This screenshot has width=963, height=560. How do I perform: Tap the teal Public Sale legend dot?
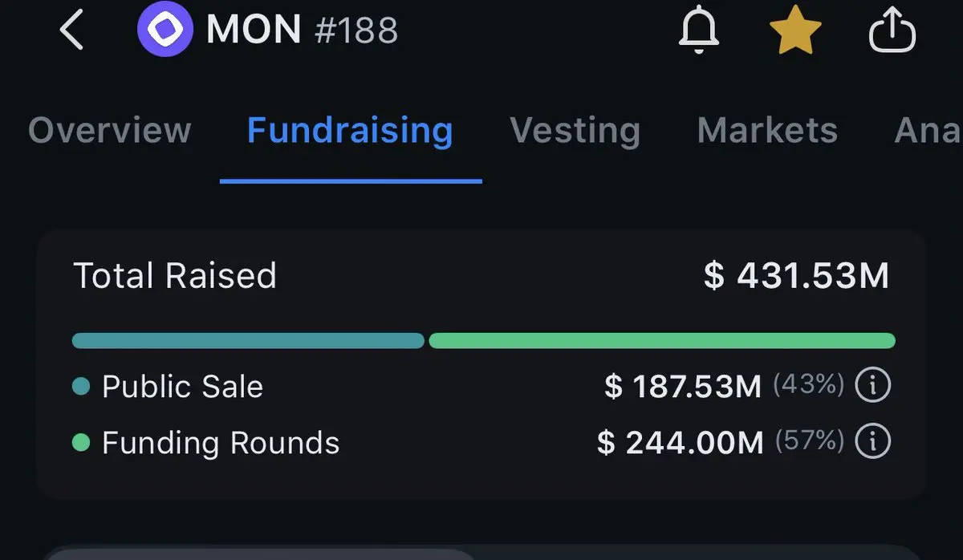(81, 387)
